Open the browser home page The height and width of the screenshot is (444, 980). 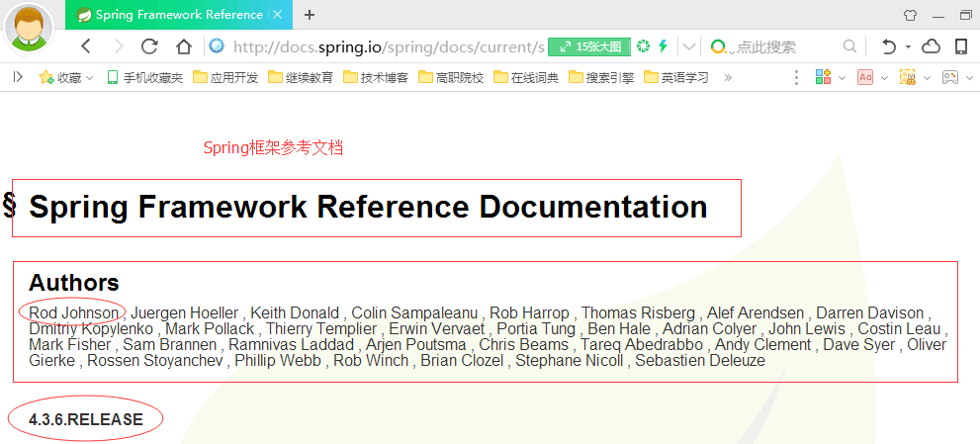tap(183, 46)
